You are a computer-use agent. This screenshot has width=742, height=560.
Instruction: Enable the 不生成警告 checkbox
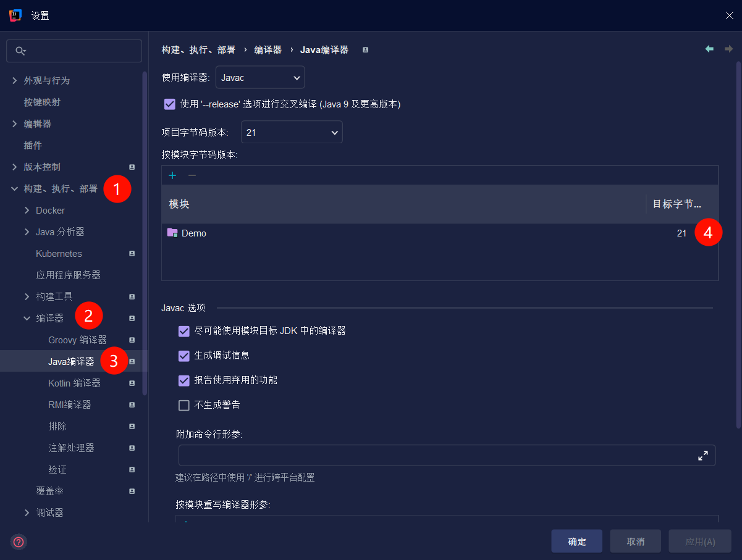tap(184, 405)
